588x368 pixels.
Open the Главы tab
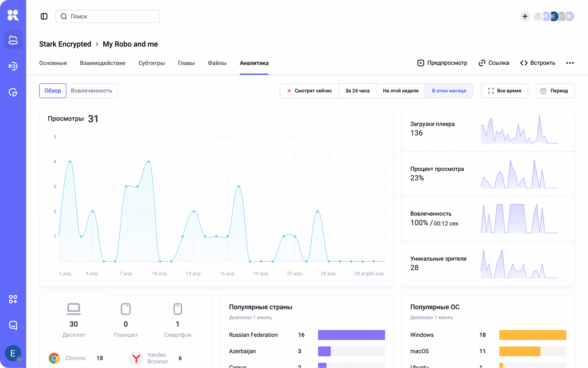[187, 63]
